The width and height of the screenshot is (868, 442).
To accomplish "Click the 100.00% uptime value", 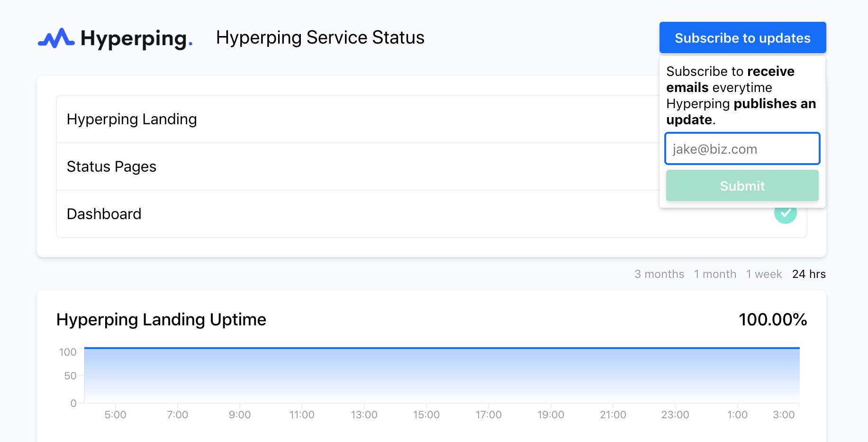I will tap(773, 320).
